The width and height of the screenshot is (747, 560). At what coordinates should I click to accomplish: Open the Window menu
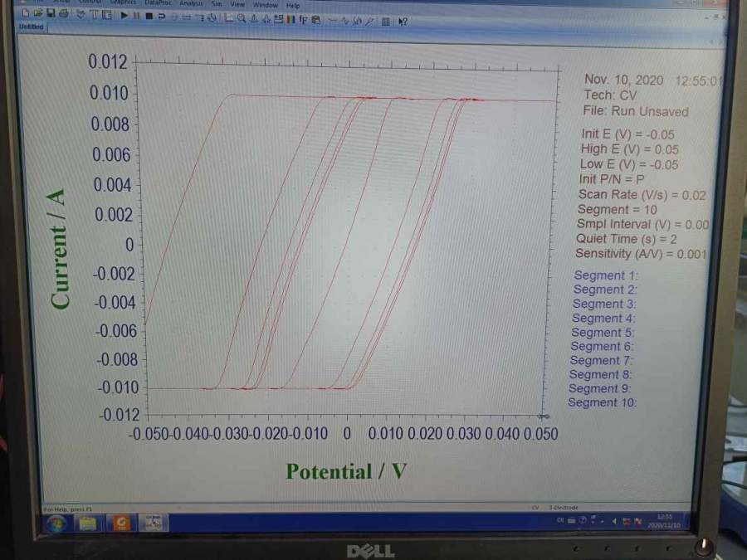[x=265, y=5]
